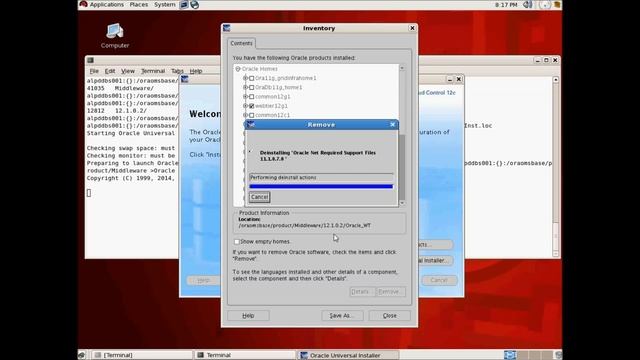Open the Terminal window Help menu

[196, 71]
